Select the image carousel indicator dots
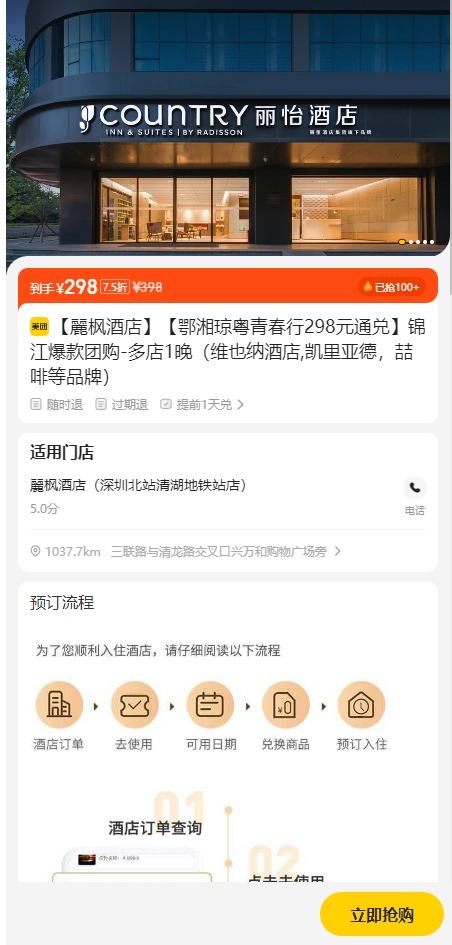 (x=416, y=242)
